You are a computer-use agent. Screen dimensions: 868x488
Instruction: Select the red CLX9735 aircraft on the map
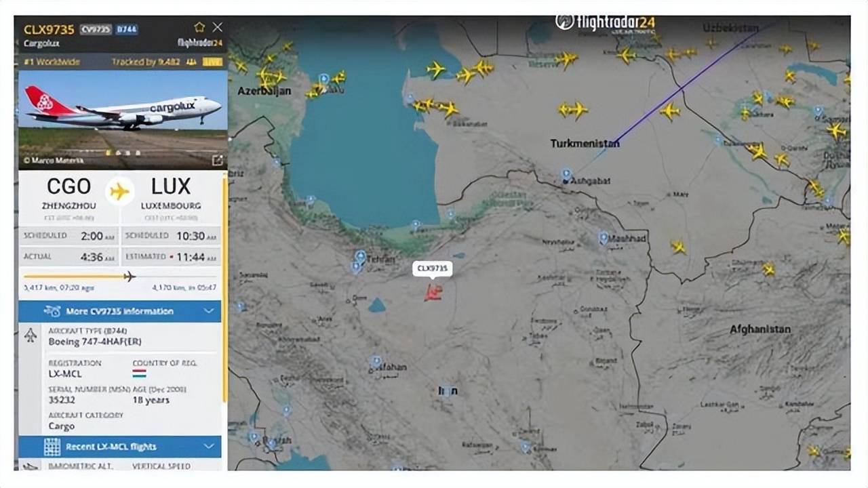[x=433, y=293]
